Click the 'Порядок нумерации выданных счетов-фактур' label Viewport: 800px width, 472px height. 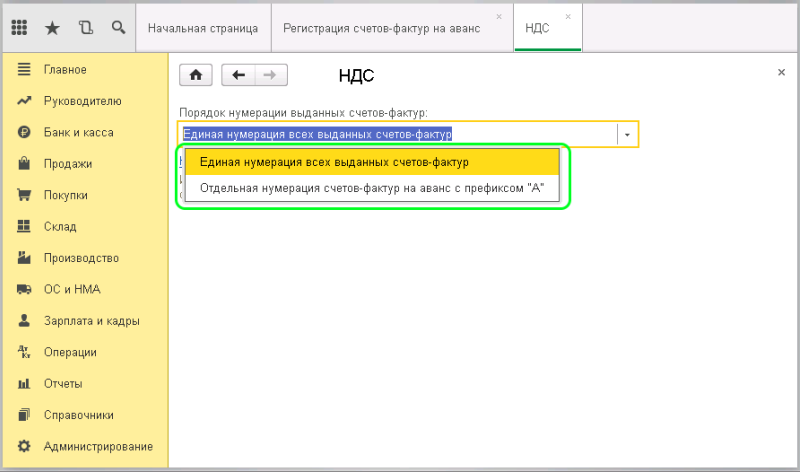303,113
